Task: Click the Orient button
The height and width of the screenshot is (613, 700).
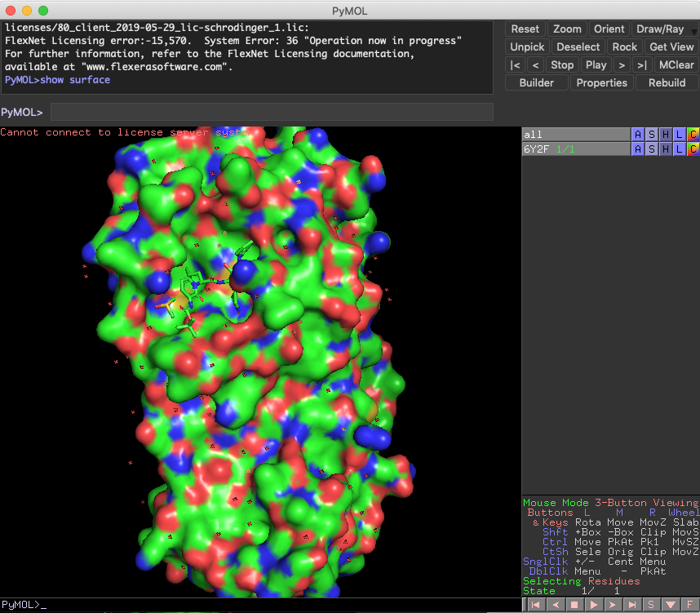Action: pyautogui.click(x=609, y=29)
